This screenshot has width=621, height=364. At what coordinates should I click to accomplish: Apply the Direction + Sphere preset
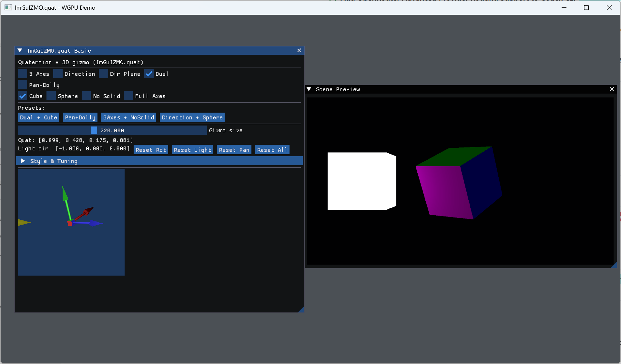click(192, 117)
